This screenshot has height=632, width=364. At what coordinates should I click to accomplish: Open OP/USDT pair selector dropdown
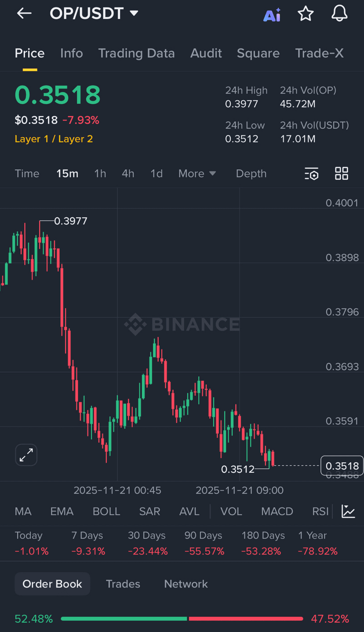[x=94, y=14]
